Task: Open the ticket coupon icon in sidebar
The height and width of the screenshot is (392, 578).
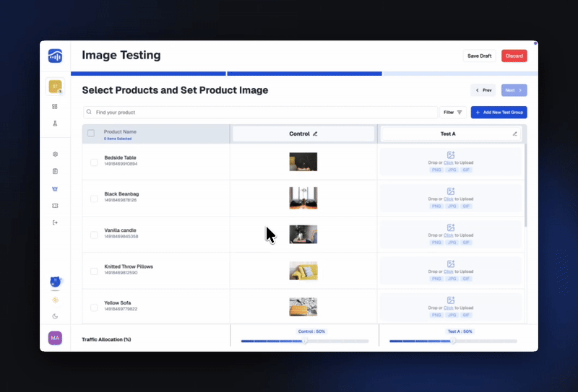Action: pos(55,206)
